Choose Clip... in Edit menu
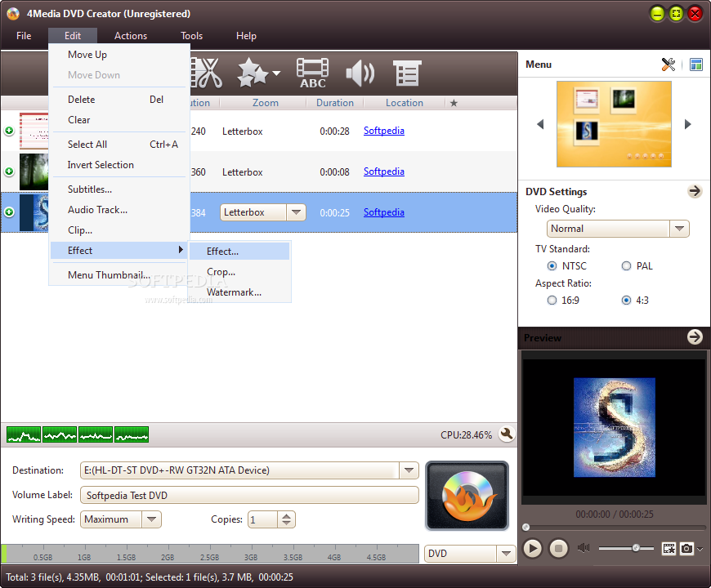This screenshot has width=711, height=588. [x=119, y=230]
